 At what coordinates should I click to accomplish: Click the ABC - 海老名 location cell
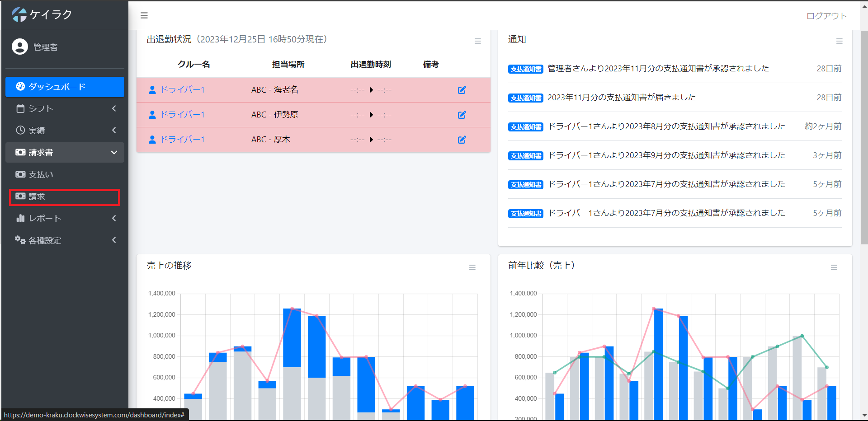[x=274, y=90]
